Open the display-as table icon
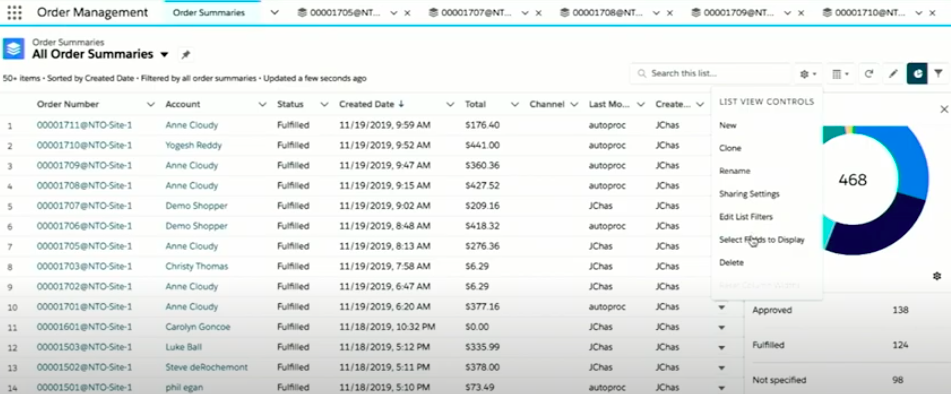This screenshot has height=394, width=951. (x=840, y=73)
